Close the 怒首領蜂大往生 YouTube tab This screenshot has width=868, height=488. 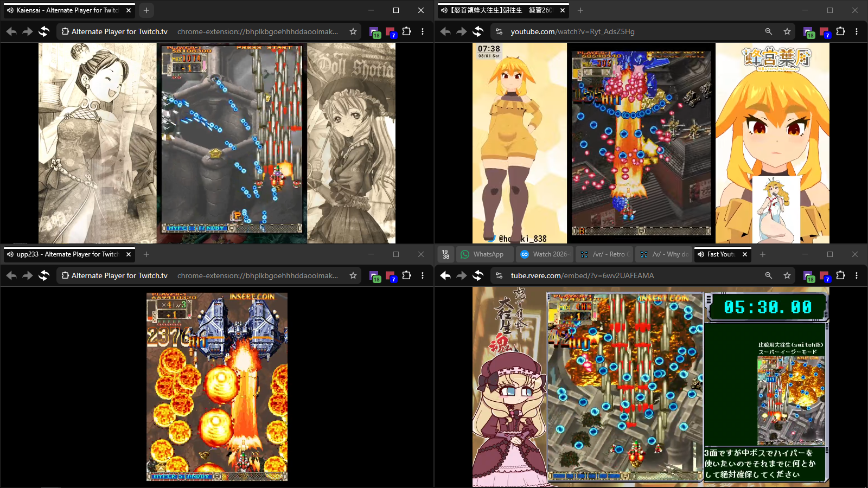[x=563, y=10]
